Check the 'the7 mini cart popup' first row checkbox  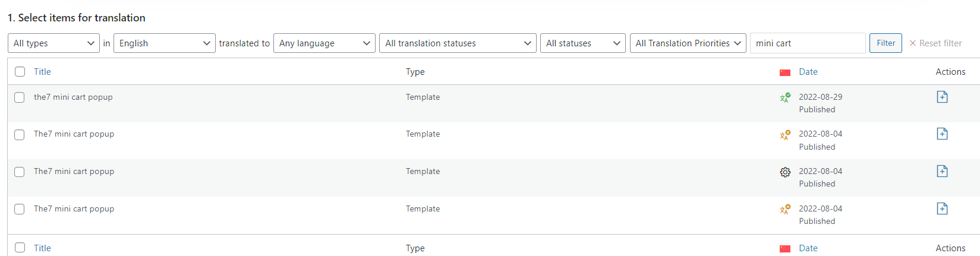pyautogui.click(x=20, y=97)
